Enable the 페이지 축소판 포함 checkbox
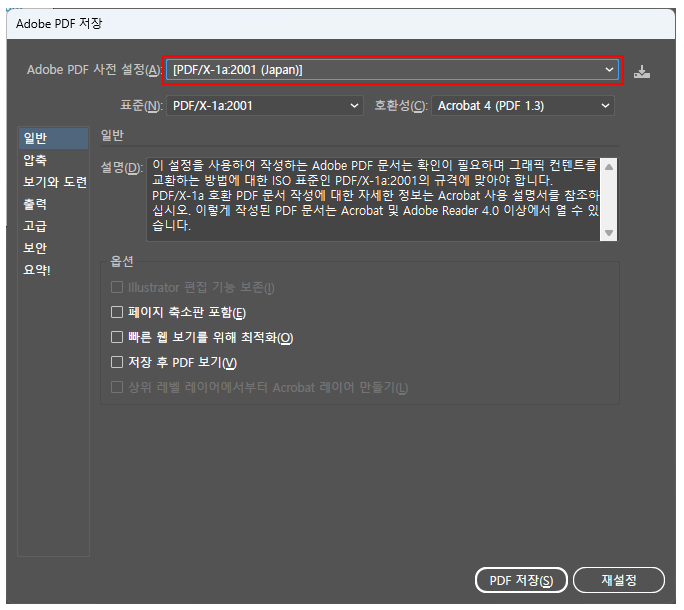 [x=117, y=313]
